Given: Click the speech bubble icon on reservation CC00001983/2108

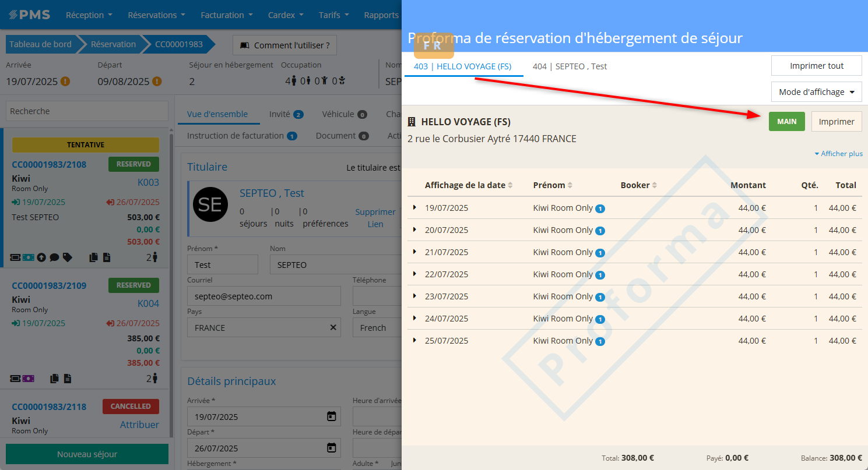Looking at the screenshot, I should tap(54, 257).
